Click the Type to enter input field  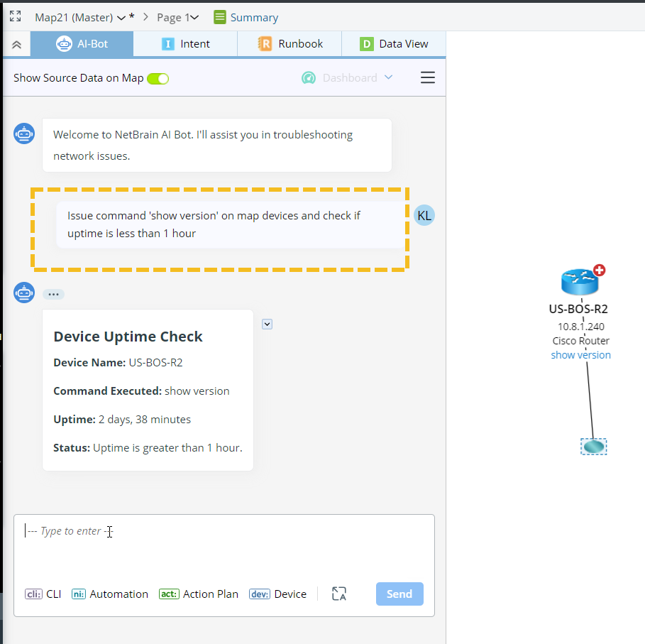[224, 546]
